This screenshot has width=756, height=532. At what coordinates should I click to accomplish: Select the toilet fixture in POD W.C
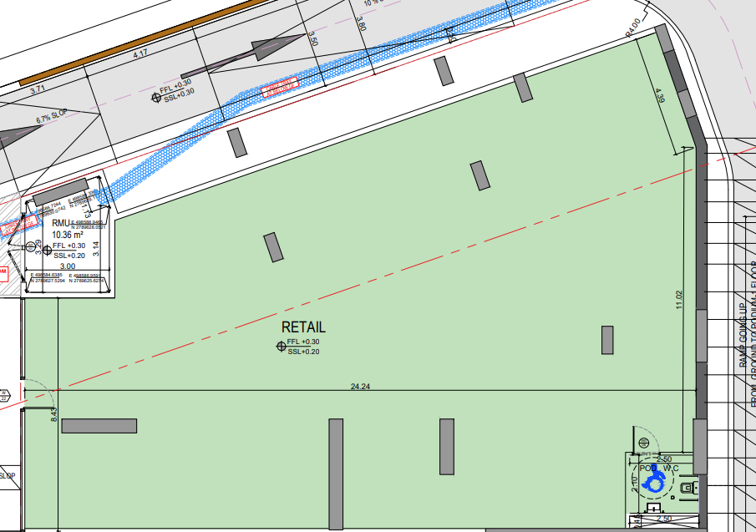click(x=688, y=487)
